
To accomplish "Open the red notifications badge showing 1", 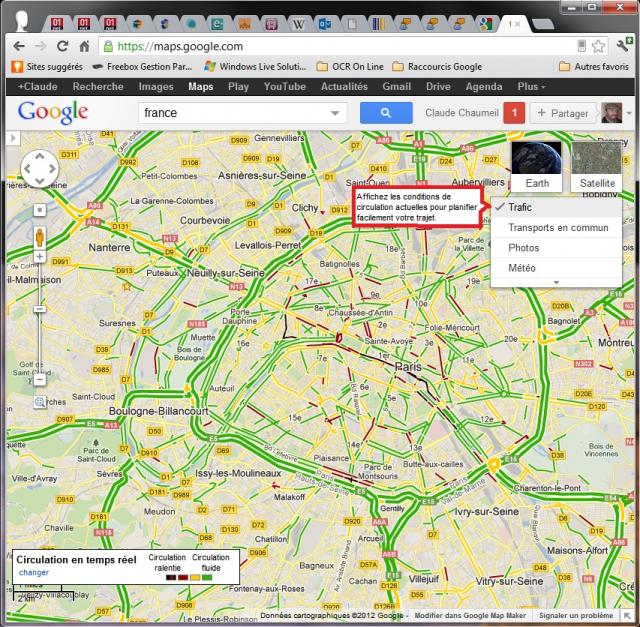I will [x=514, y=113].
